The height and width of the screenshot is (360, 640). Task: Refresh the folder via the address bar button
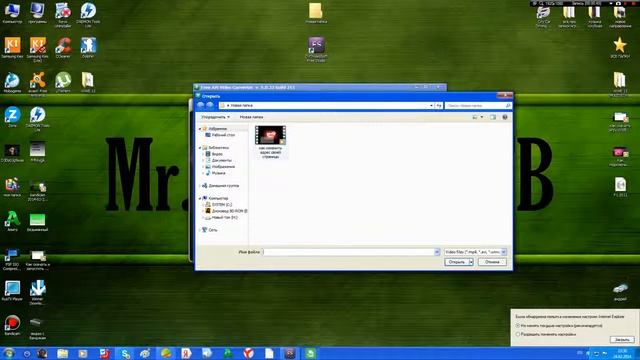click(x=439, y=105)
